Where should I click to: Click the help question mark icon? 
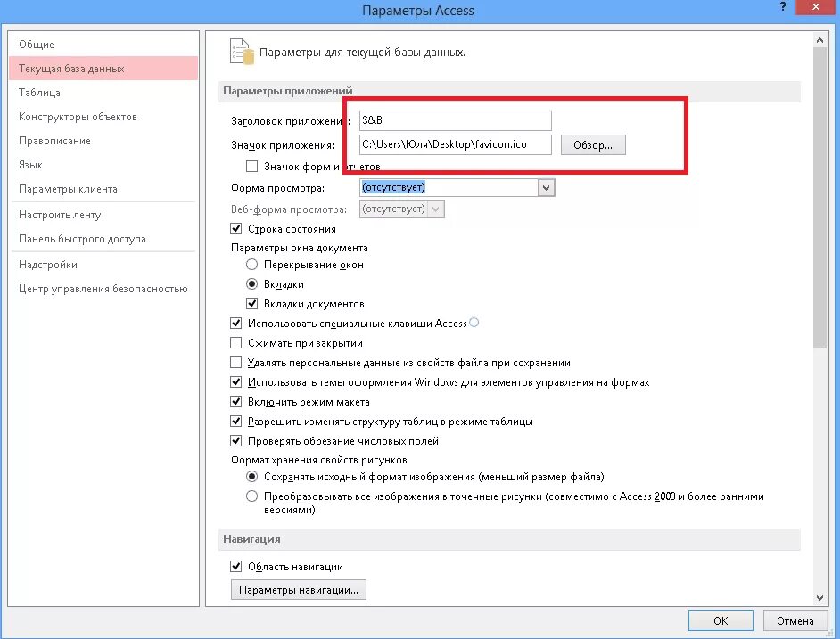coord(783,7)
